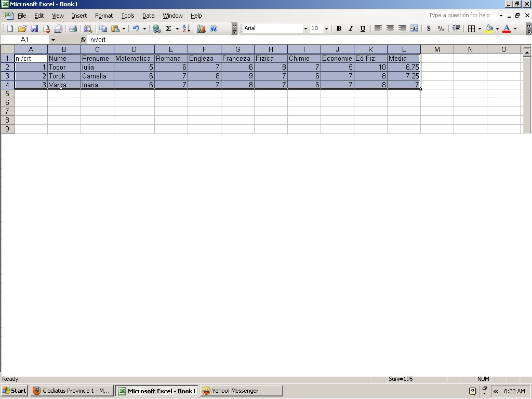Print the workbook using the printer icon
Screen dimensions: 532x399
point(73,29)
